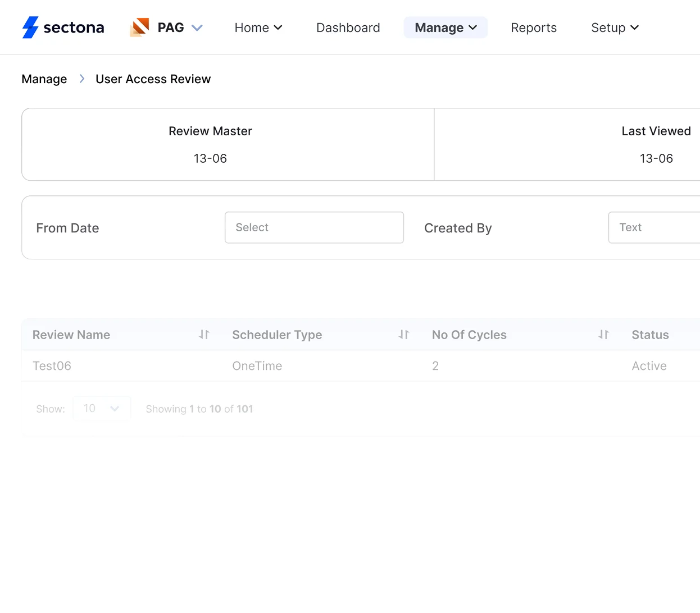Sort the Review Name column
Screen dimensions: 700x613
coord(204,335)
